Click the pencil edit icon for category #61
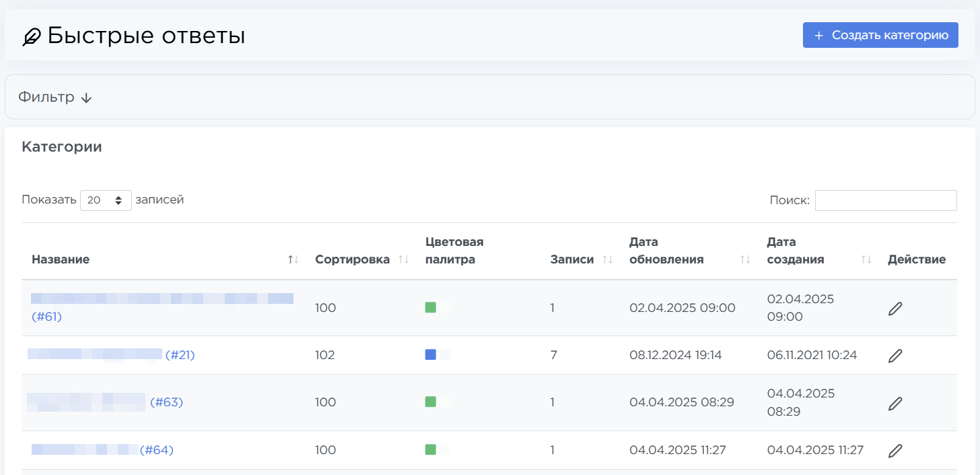The height and width of the screenshot is (475, 980). [x=895, y=309]
